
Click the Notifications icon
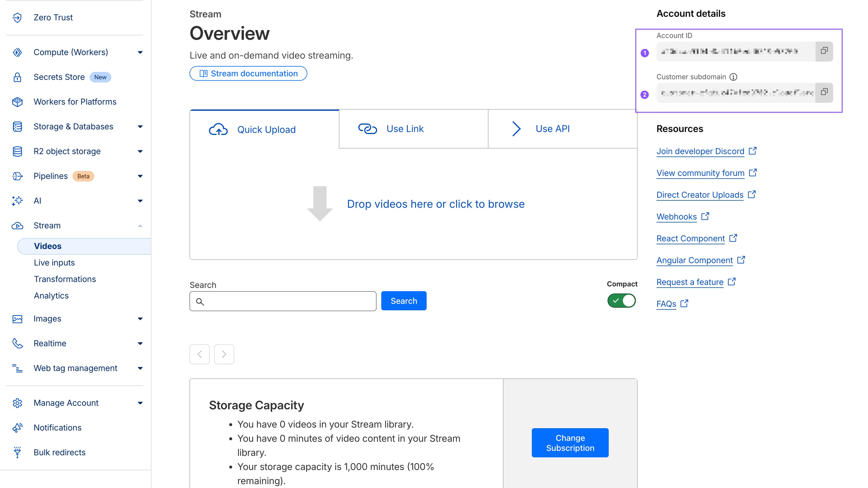(17, 427)
